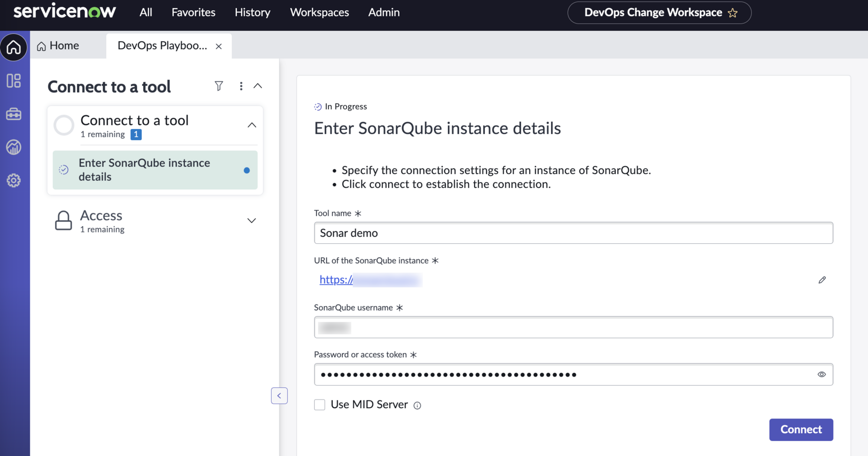
Task: Open the All menu
Action: click(146, 12)
